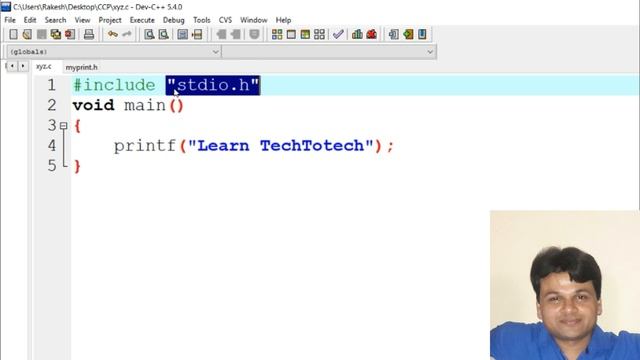Open the Debug menu
Viewport: 640px width, 360px height.
[x=173, y=20]
